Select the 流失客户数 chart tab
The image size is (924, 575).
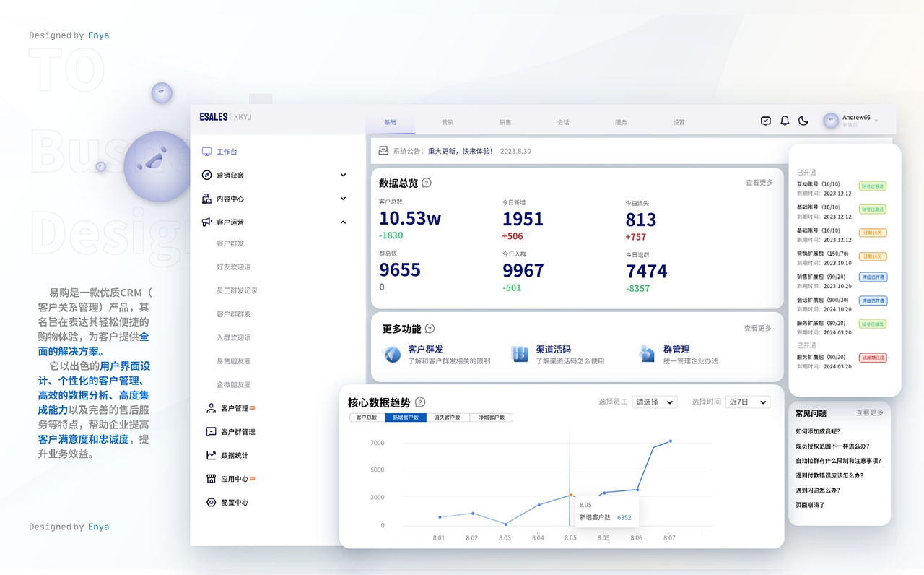coord(448,418)
